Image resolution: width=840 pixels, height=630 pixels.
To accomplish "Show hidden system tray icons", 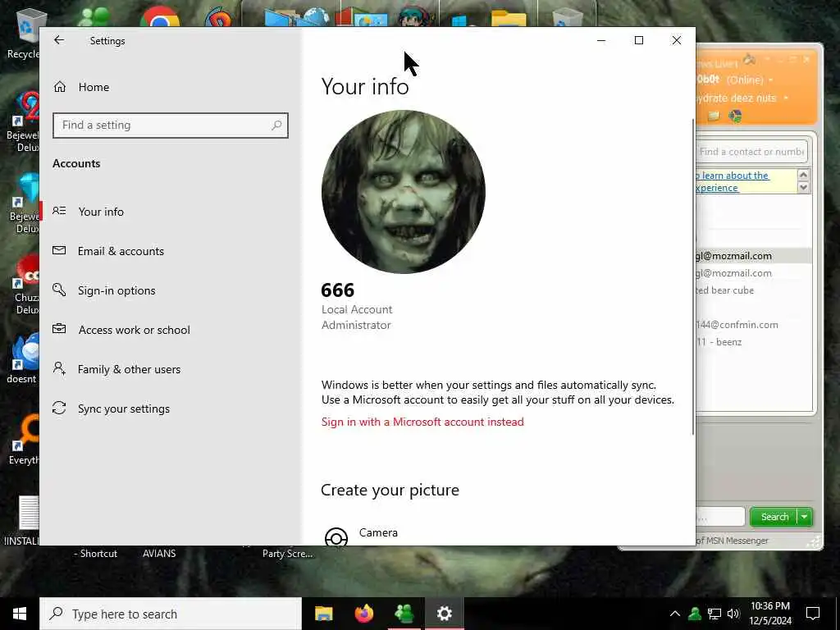I will 675,614.
